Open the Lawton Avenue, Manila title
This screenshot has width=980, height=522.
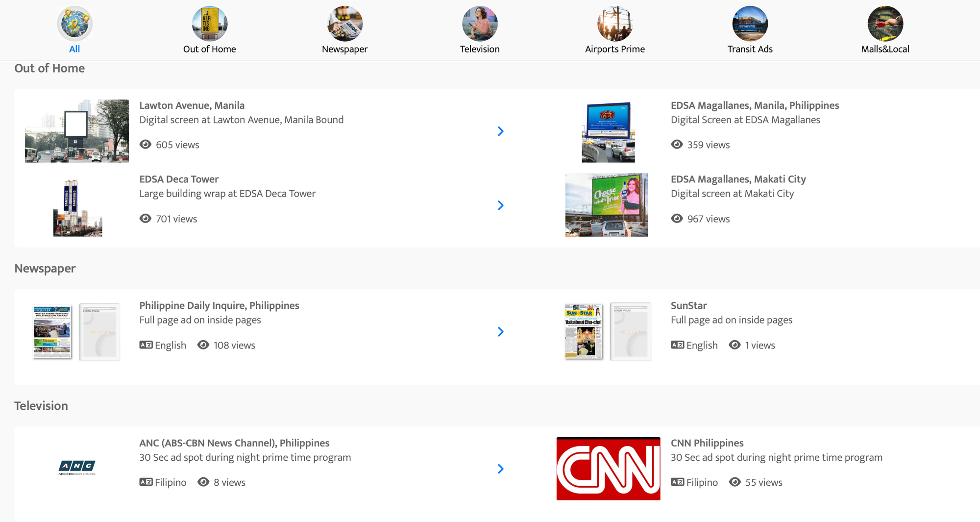point(192,105)
